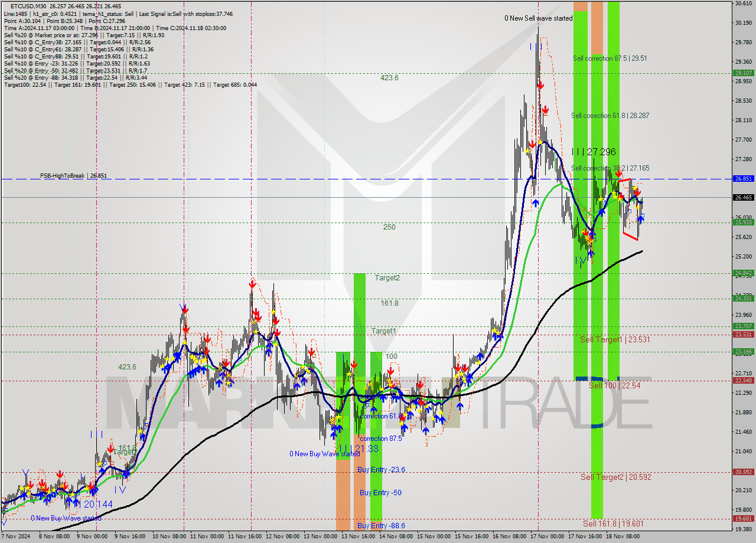The width and height of the screenshot is (756, 543).
Task: Select the '0 New Sell wave started' label
Action: [538, 18]
